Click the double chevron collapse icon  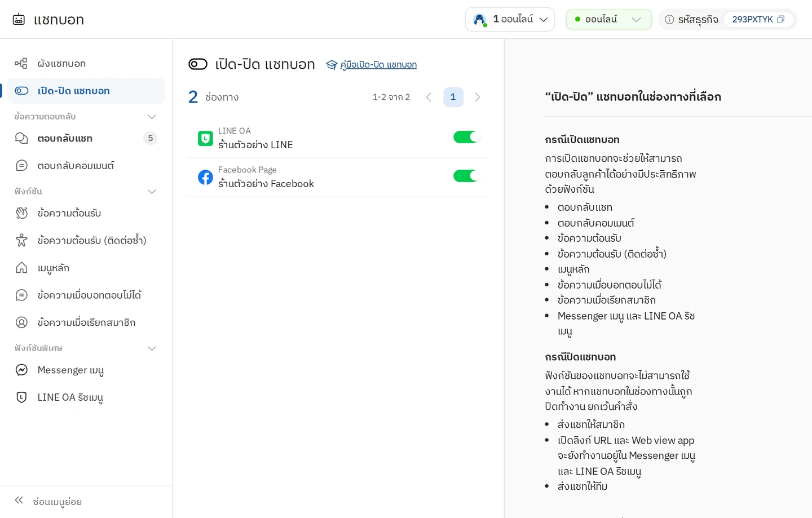coord(19,500)
